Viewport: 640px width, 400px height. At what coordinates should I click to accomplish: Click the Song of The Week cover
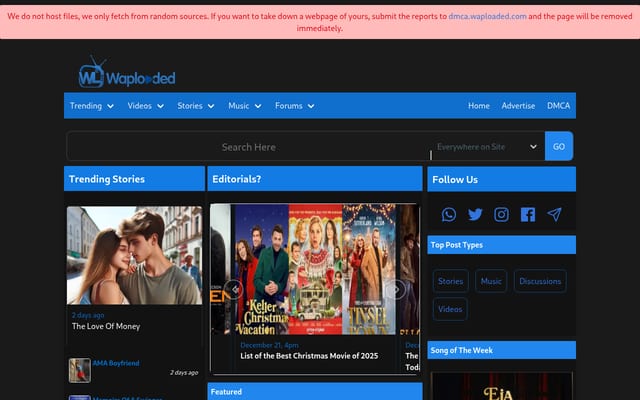tap(501, 386)
